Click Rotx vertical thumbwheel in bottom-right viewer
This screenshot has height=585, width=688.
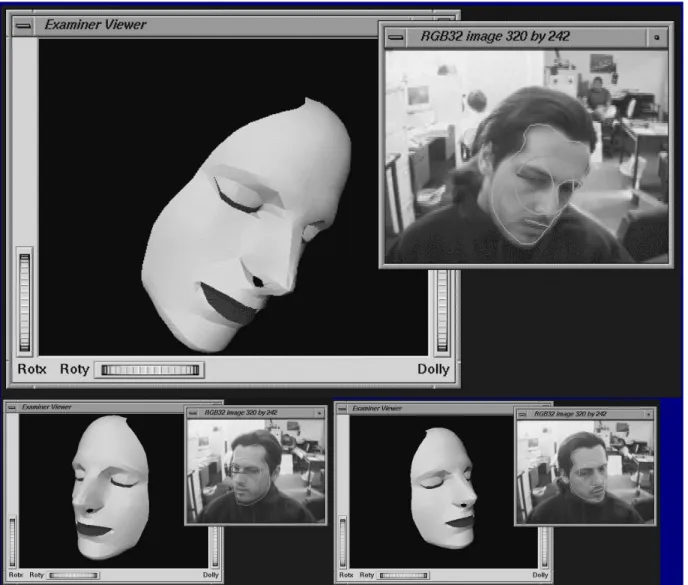point(343,542)
